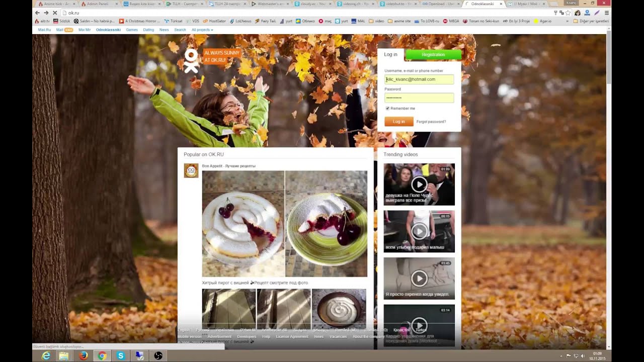Select the green Registration tab
Screen dimensions: 644x362
click(x=433, y=54)
